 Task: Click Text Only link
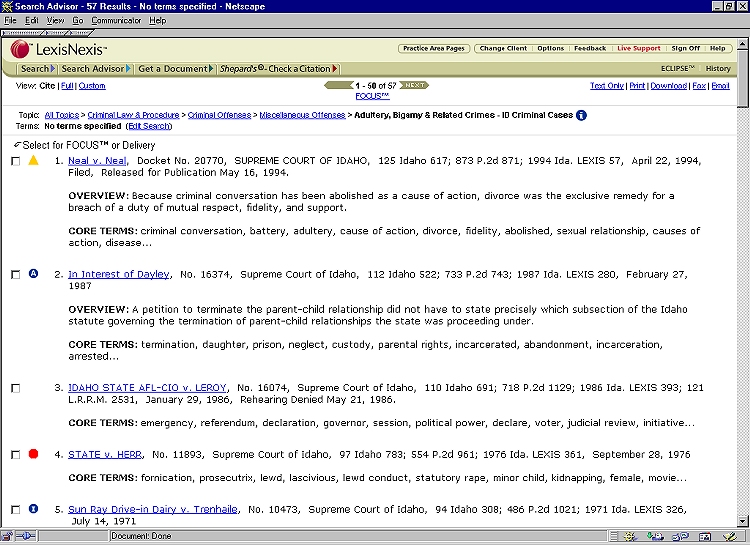point(607,86)
